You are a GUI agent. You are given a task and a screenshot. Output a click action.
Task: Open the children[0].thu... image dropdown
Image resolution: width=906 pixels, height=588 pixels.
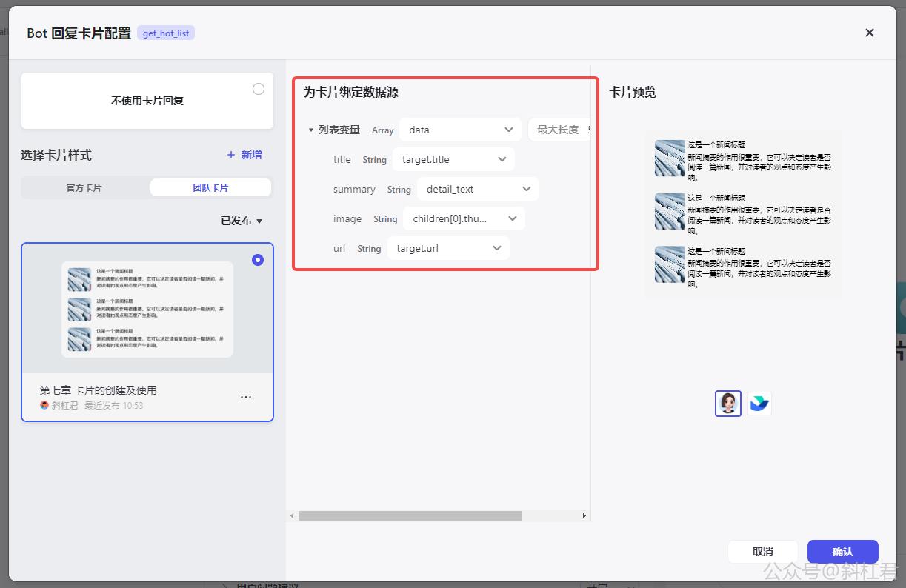[464, 218]
